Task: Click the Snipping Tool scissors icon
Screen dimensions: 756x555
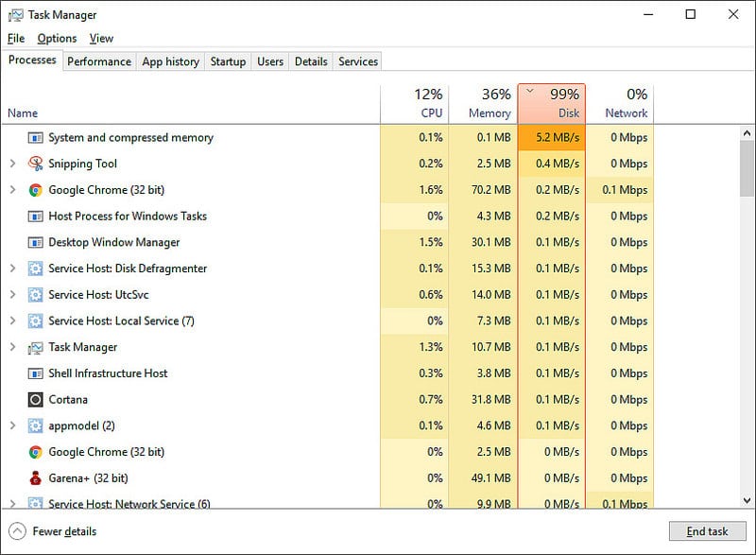Action: [35, 164]
